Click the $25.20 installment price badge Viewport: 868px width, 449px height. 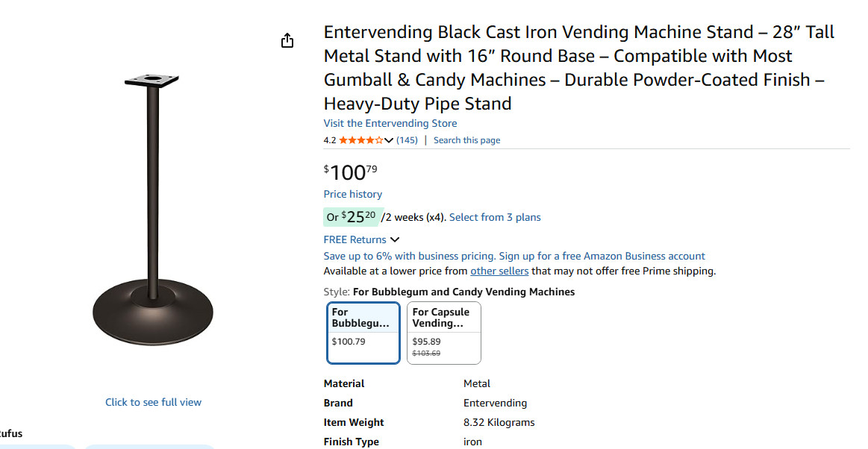tap(352, 217)
